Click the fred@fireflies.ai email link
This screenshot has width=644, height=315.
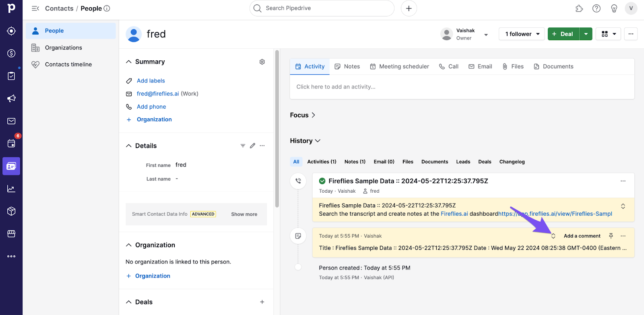click(158, 94)
